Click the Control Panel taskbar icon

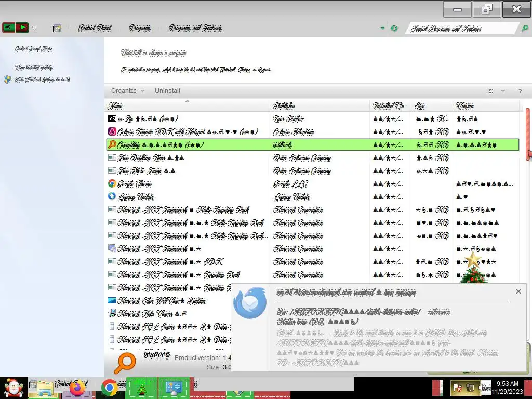tap(174, 388)
